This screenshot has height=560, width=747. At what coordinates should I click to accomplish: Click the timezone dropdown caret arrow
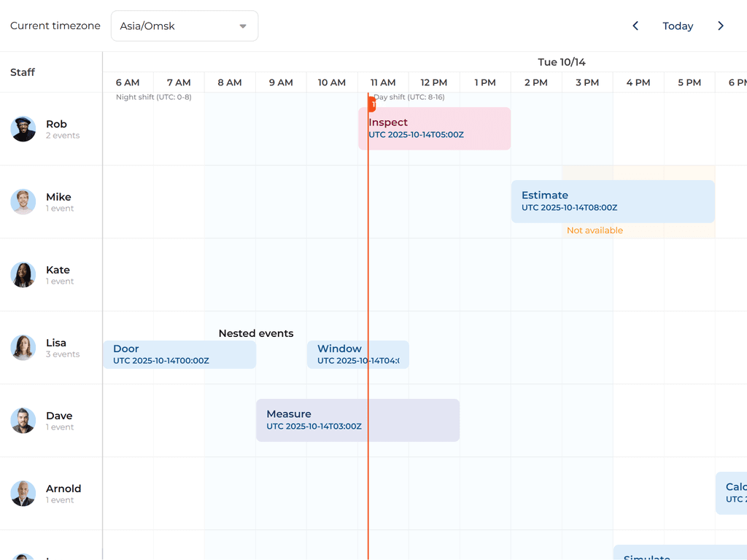(x=243, y=26)
